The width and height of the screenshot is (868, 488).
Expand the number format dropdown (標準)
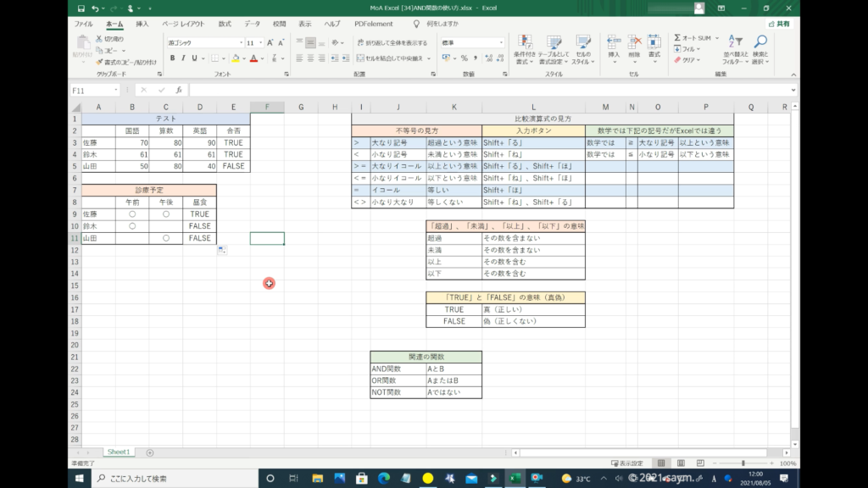pos(499,42)
